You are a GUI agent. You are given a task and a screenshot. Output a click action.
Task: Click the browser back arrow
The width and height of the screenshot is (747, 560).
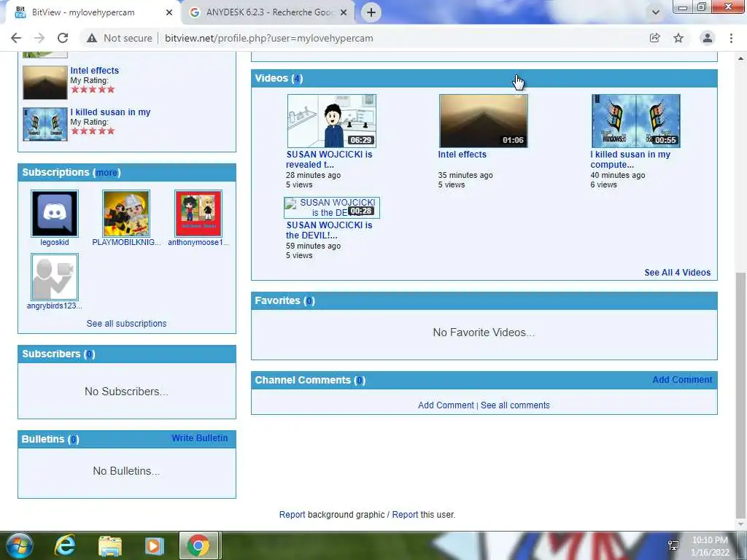click(x=16, y=38)
